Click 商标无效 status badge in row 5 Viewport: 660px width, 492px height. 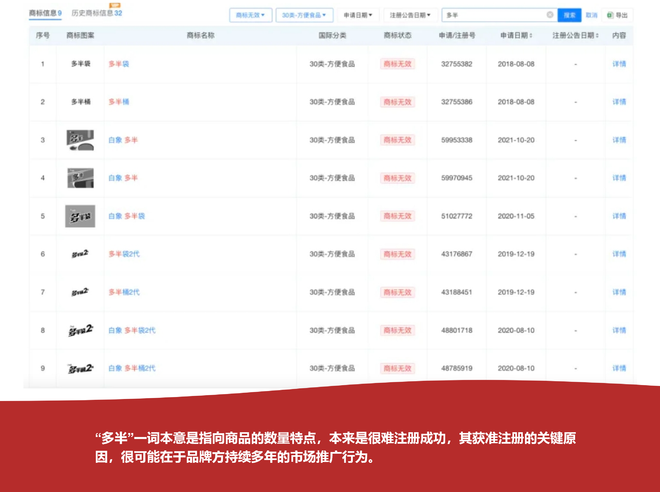point(397,216)
